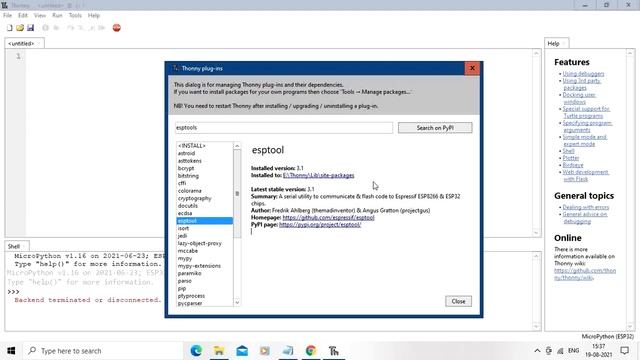This screenshot has height=360, width=640.
Task: Click MicroPython (ESP32) interpreter status label
Action: point(607,336)
